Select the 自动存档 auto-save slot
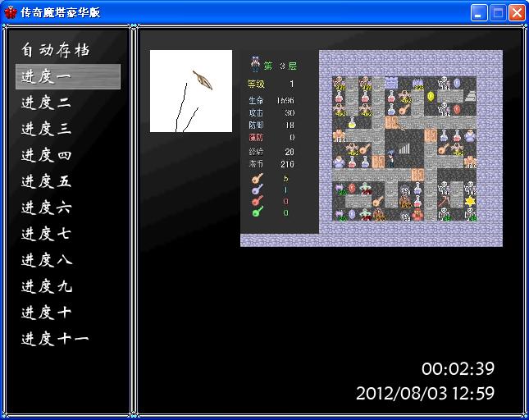 tap(68, 50)
